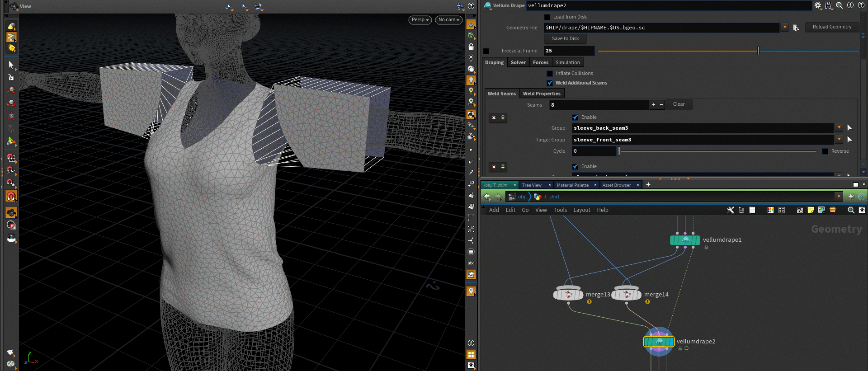Select the merge14 node

[627, 294]
